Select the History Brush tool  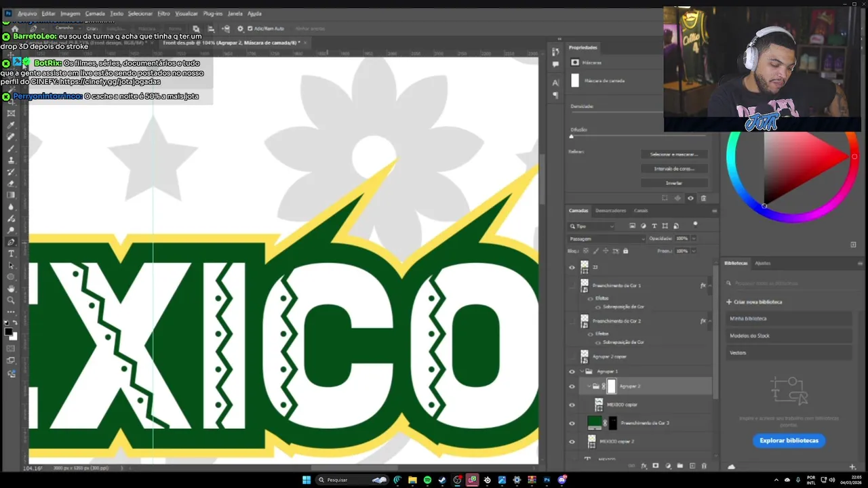pos(11,171)
